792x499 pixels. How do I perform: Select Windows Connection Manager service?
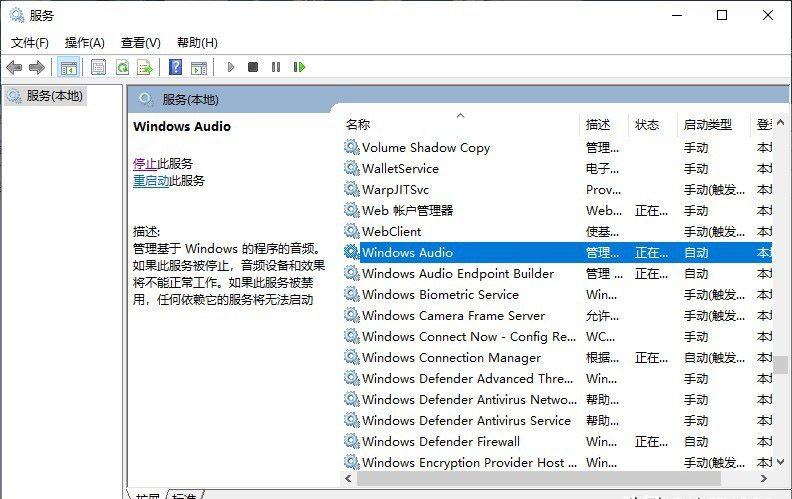(451, 357)
